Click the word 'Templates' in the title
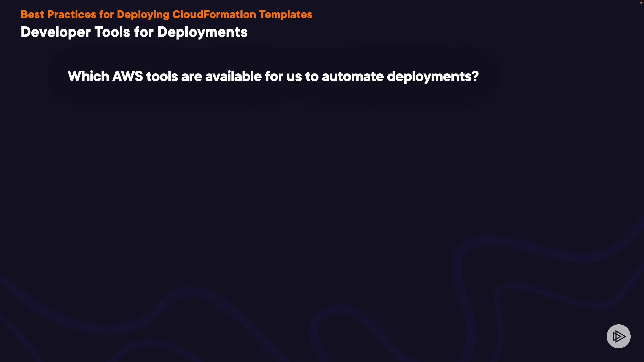 coord(285,15)
